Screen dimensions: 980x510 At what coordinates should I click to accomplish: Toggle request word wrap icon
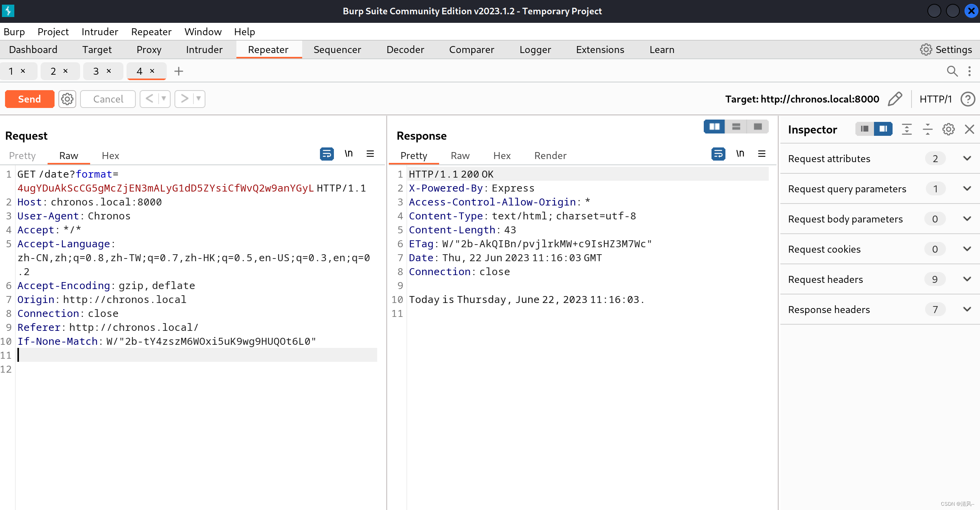click(327, 154)
